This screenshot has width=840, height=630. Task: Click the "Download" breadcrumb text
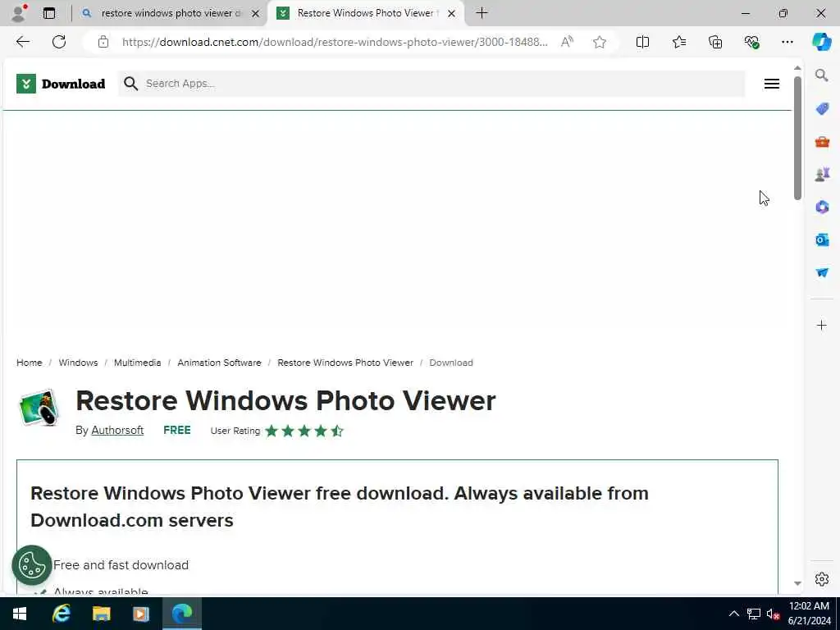pyautogui.click(x=451, y=363)
